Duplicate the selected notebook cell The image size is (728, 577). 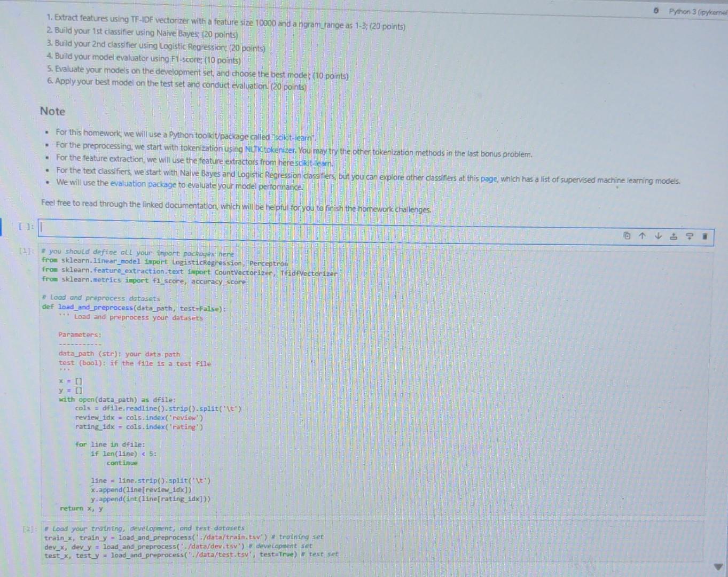[x=626, y=236]
